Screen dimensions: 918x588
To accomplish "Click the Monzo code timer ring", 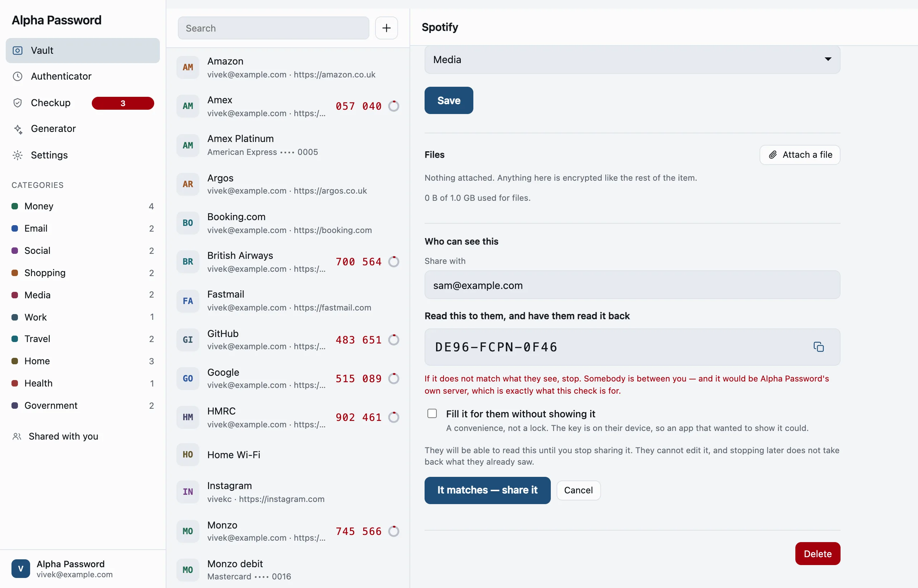I will 394,531.
